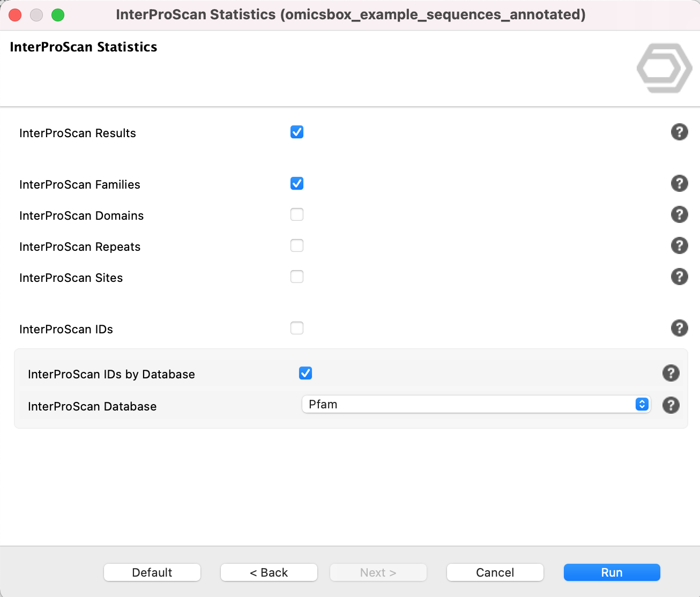Viewport: 700px width, 597px height.
Task: Show help for InterProScan Domains
Action: tap(679, 214)
